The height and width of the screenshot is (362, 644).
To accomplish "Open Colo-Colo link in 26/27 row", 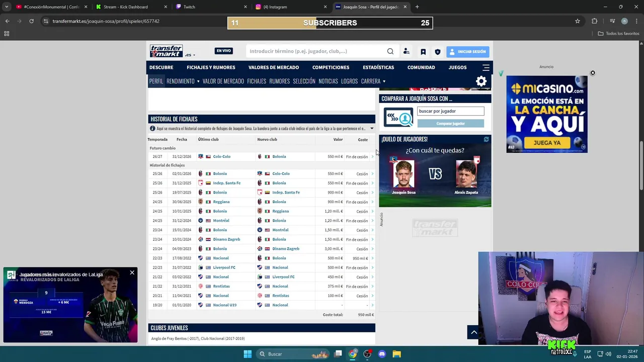I will click(x=221, y=157).
